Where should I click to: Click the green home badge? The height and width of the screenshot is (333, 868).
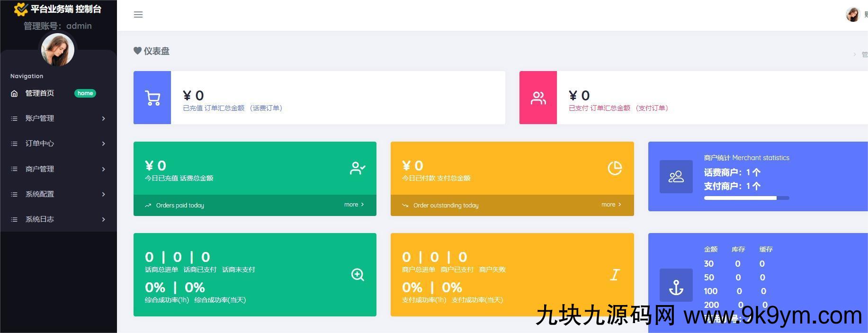[85, 93]
